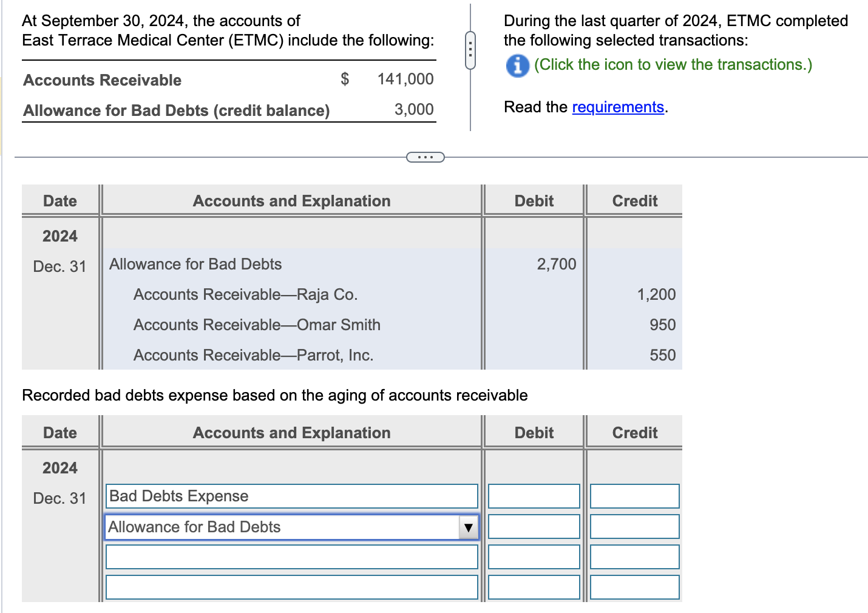Click the 2,700 debit amount
868x613 pixels.
point(557,264)
